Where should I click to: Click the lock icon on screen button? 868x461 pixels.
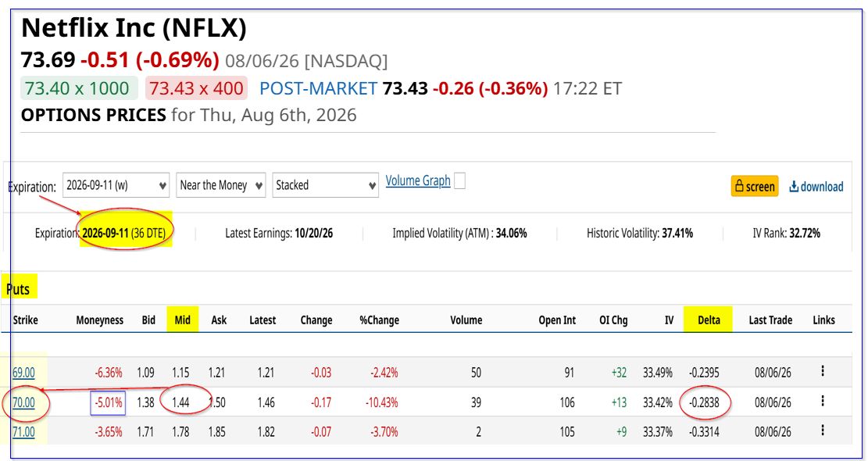739,187
